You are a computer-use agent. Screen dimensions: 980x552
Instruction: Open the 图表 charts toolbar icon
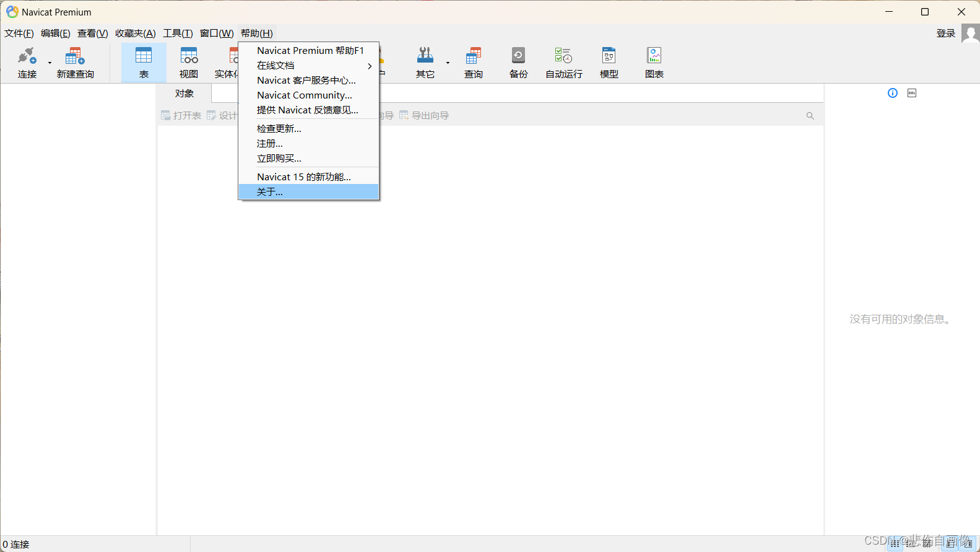[x=654, y=63]
